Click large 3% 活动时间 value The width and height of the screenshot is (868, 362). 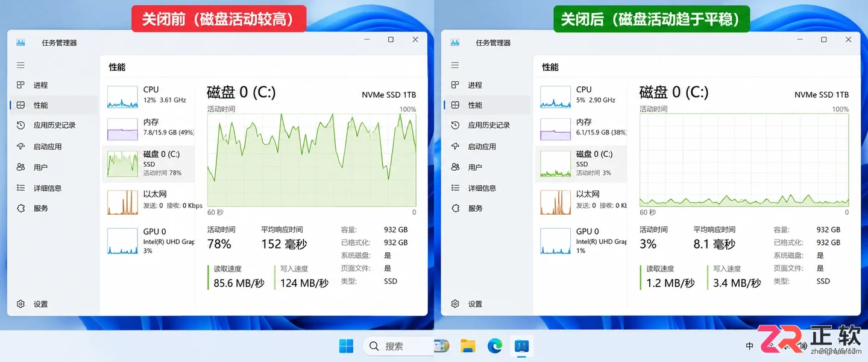point(648,244)
